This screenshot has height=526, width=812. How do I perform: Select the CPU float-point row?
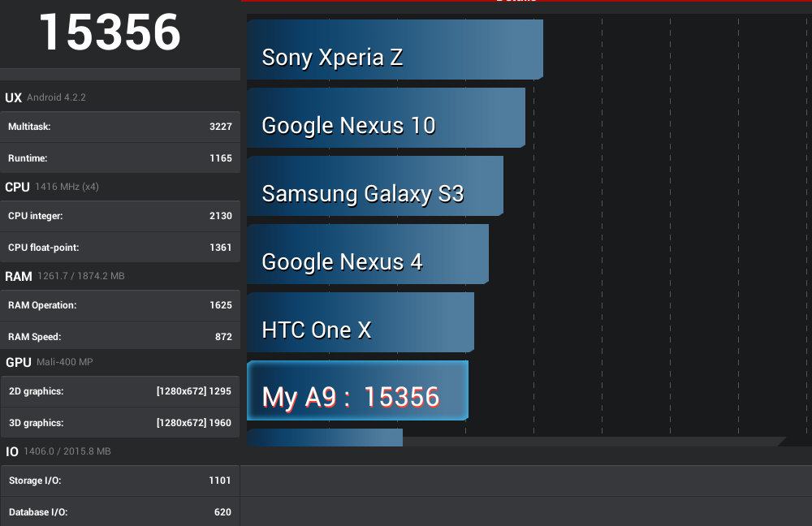pyautogui.click(x=120, y=248)
